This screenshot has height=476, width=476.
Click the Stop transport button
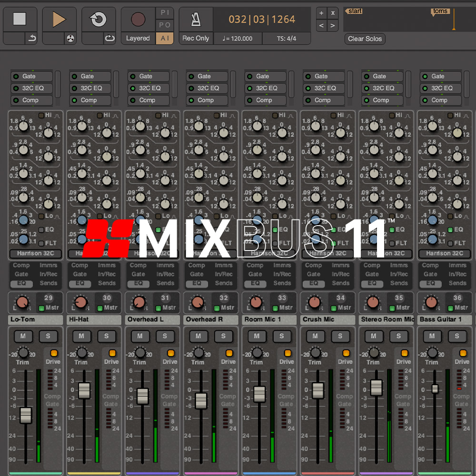pos(19,19)
